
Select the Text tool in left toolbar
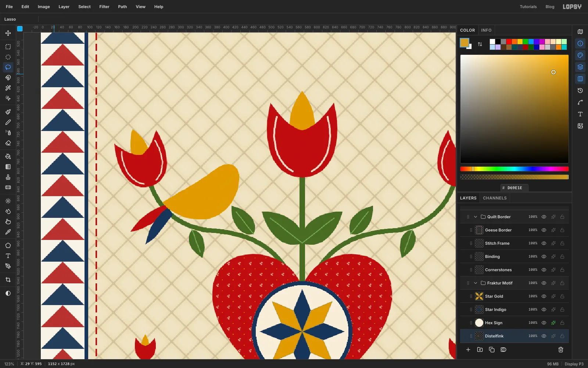pos(8,256)
